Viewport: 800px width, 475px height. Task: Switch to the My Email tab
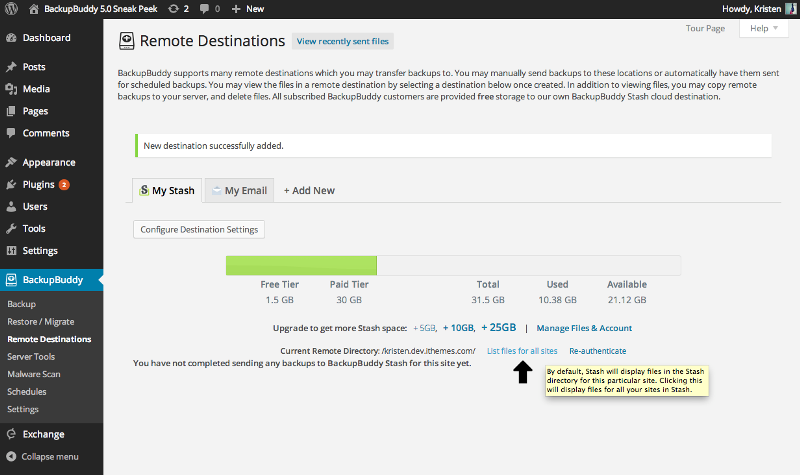click(239, 190)
